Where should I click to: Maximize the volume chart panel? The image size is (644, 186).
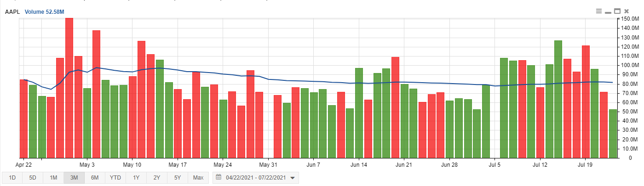(x=617, y=11)
